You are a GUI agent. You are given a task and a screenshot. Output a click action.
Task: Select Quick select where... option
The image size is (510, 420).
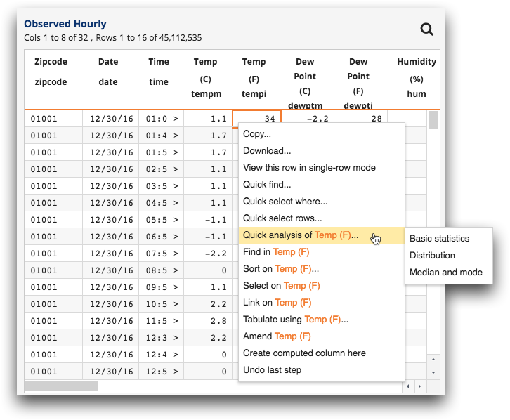321,202
